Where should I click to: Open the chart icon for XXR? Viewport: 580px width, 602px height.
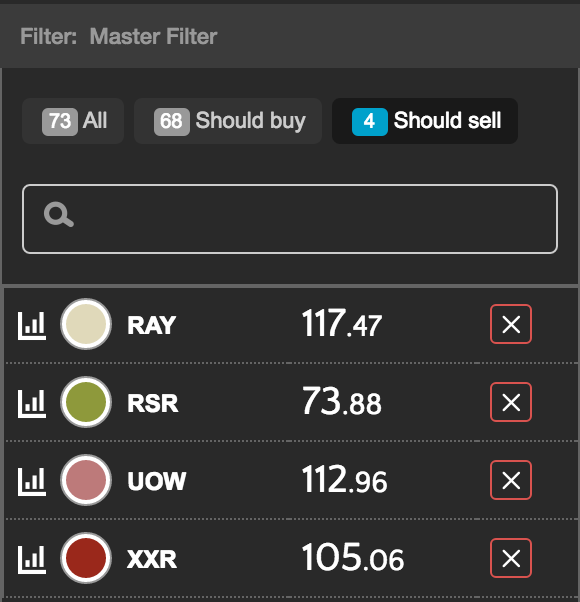tap(32, 559)
